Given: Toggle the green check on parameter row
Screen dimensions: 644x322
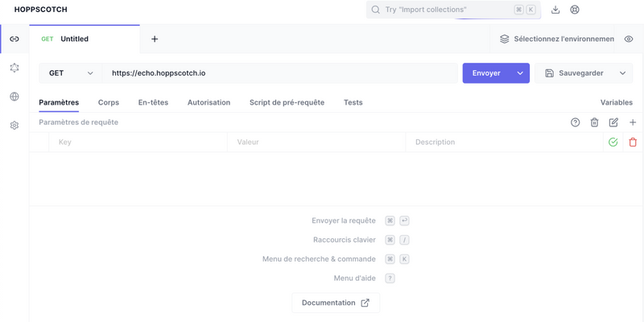Looking at the screenshot, I should [613, 142].
